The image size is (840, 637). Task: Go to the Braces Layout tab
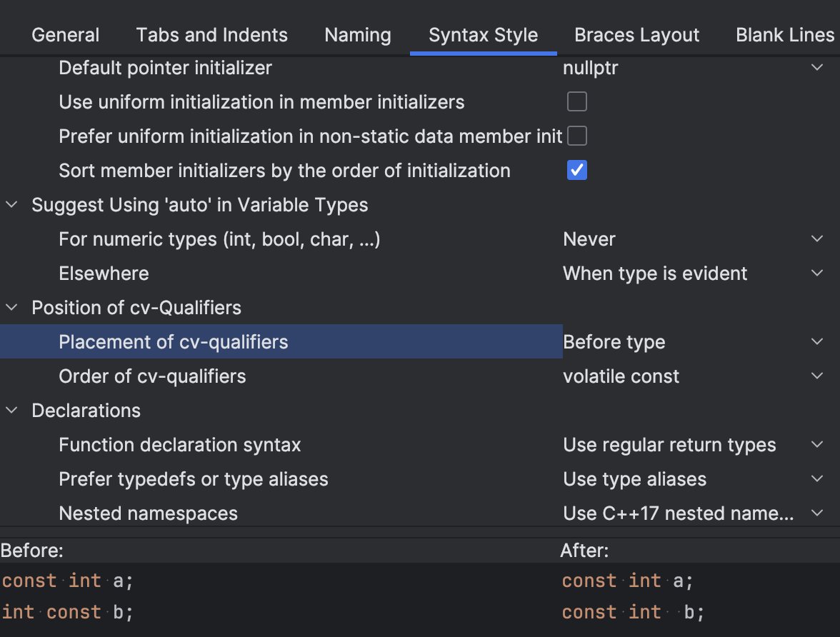(x=636, y=35)
